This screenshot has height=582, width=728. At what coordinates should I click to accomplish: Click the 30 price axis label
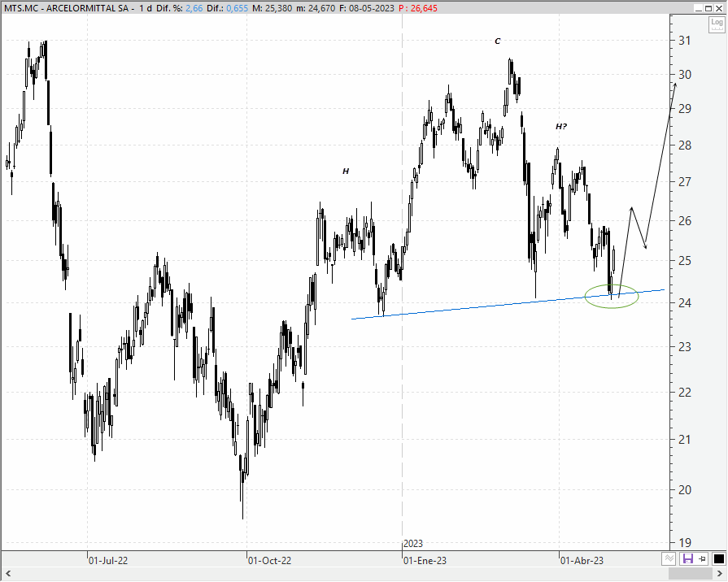coord(684,74)
